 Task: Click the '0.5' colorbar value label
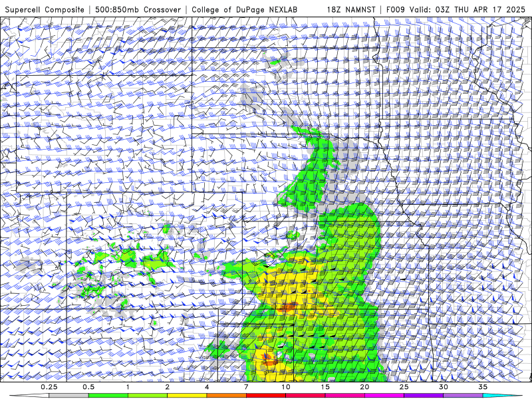click(x=88, y=387)
